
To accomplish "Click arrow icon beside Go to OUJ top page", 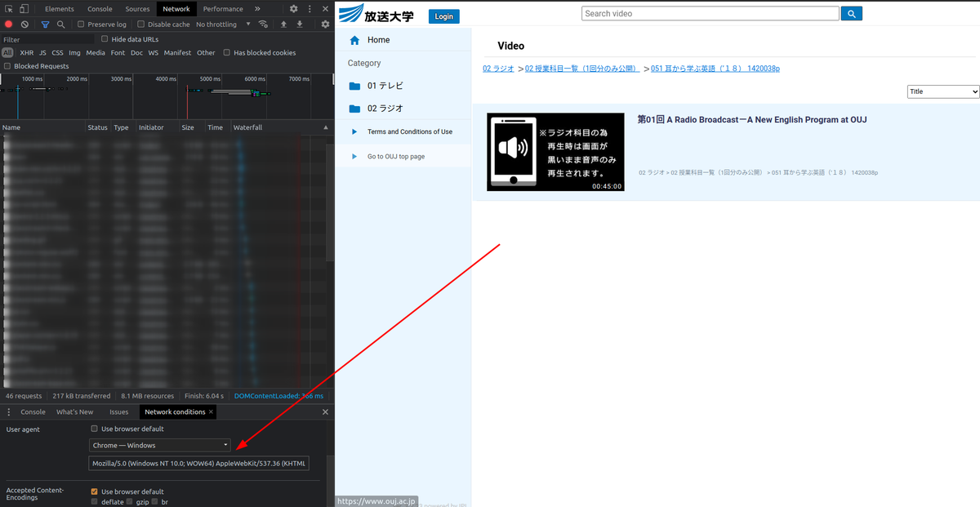I will [x=354, y=156].
